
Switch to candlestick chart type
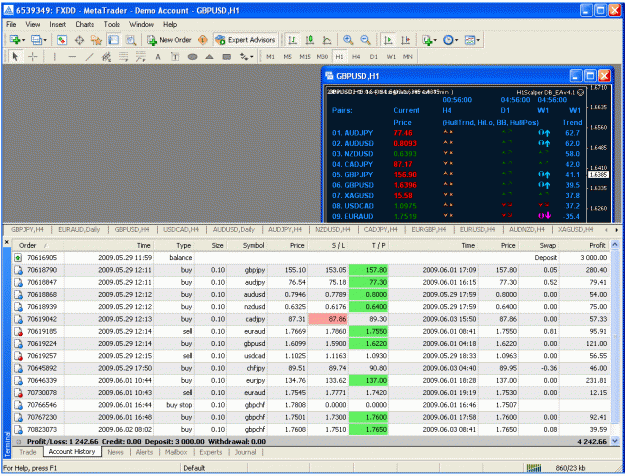310,40
